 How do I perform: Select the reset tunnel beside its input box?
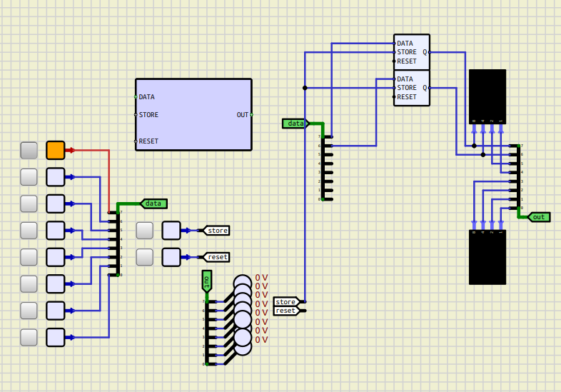[x=217, y=257]
